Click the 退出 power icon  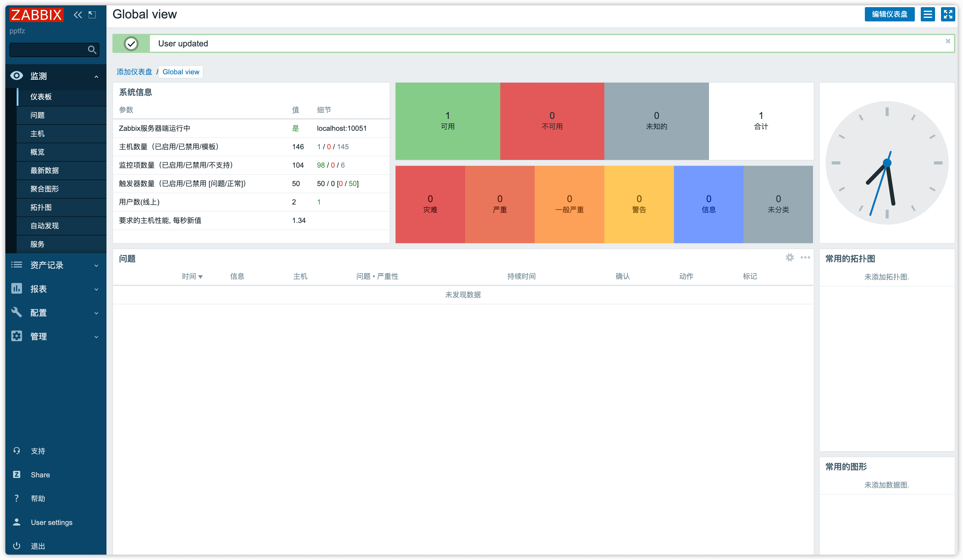(x=16, y=545)
